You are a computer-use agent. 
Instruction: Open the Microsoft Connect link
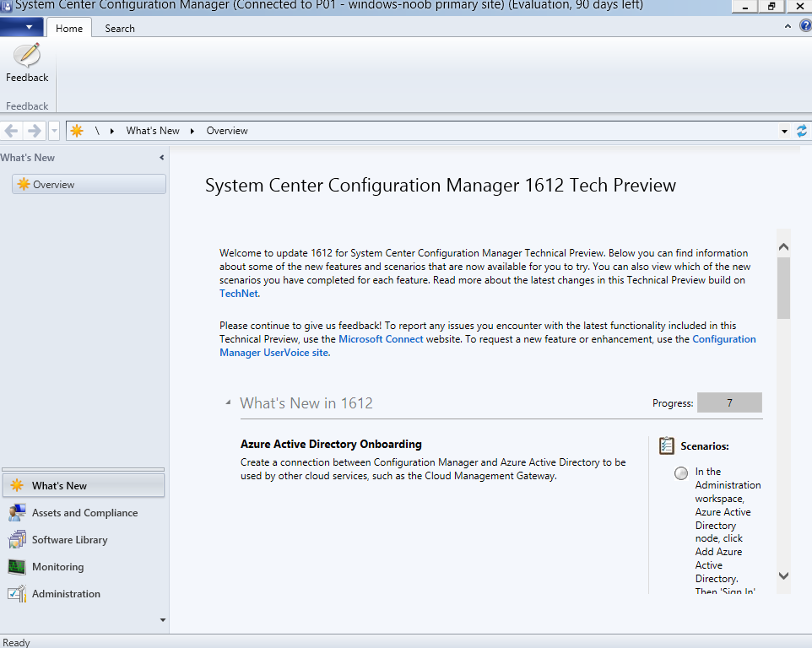[381, 339]
